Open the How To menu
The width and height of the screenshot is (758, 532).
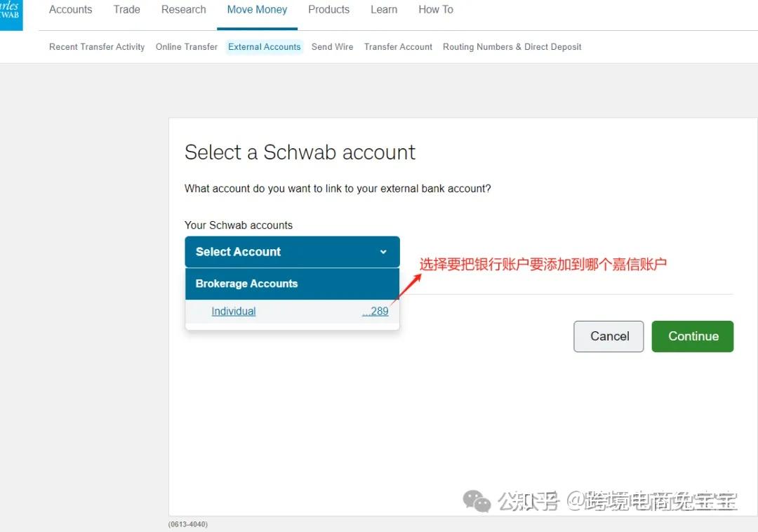pos(435,9)
